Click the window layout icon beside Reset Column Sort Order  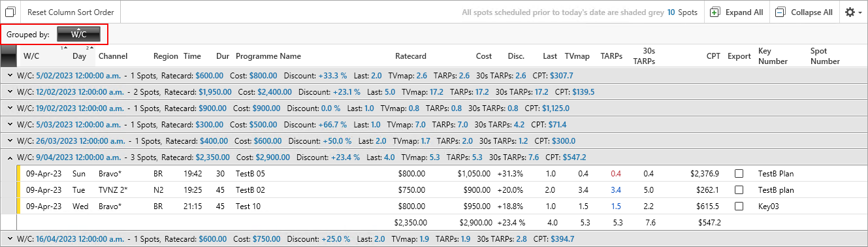10,12
